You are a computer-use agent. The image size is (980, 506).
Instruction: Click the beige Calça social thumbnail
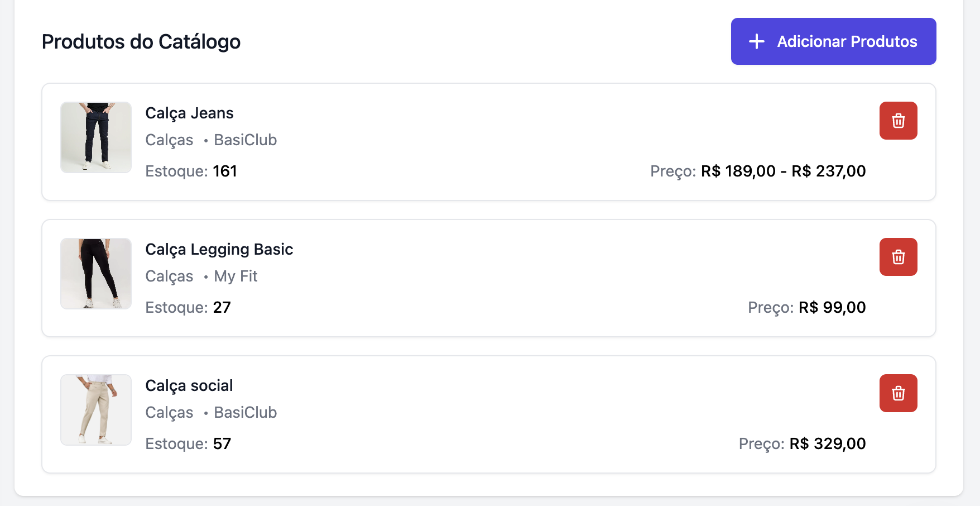(96, 410)
